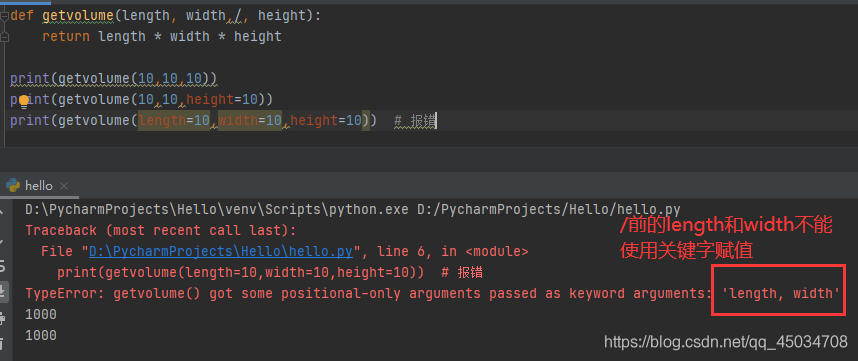Select the hello run tab
This screenshot has width=858, height=361.
[39, 185]
